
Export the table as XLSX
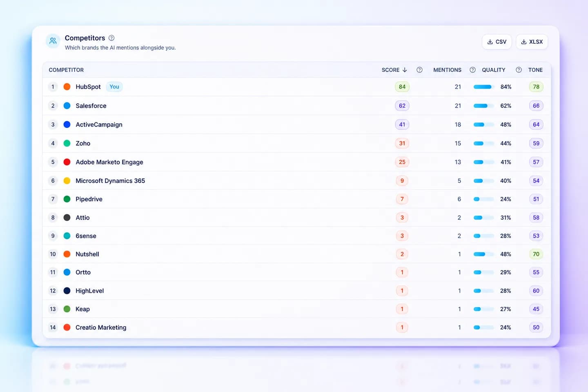pos(532,42)
